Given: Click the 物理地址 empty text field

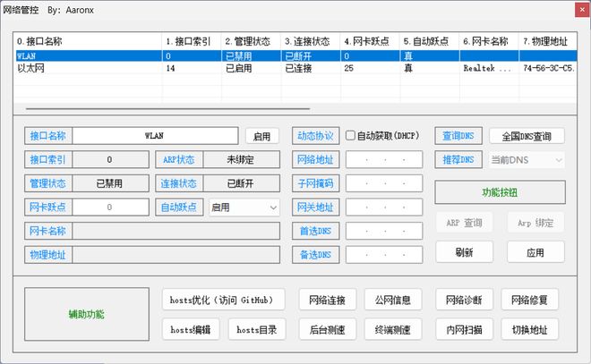Looking at the screenshot, I should (176, 255).
